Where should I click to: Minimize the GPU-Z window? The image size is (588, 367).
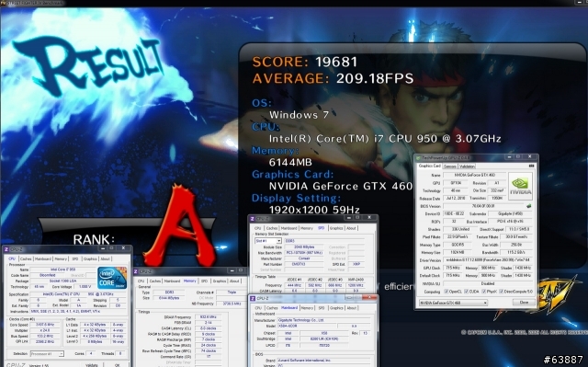tap(509, 157)
